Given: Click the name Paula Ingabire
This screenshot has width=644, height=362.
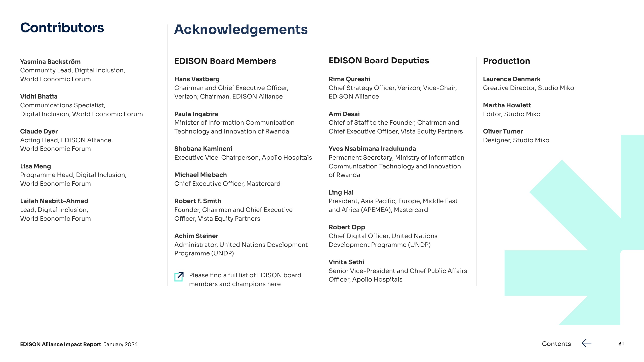Looking at the screenshot, I should pos(196,114).
